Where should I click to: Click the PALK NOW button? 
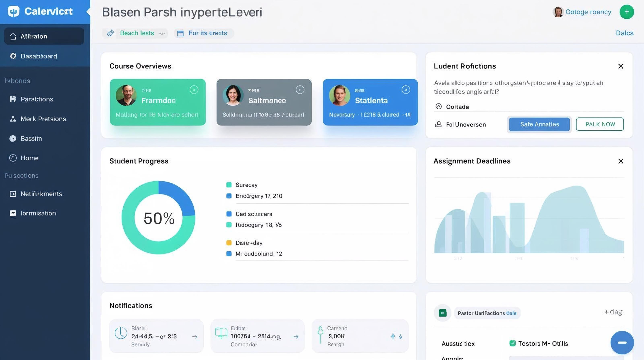click(x=599, y=124)
